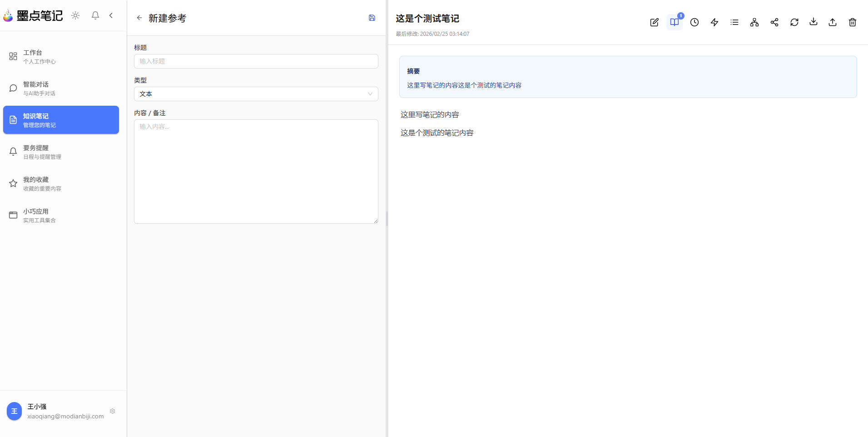Open note history clock icon

click(x=694, y=22)
